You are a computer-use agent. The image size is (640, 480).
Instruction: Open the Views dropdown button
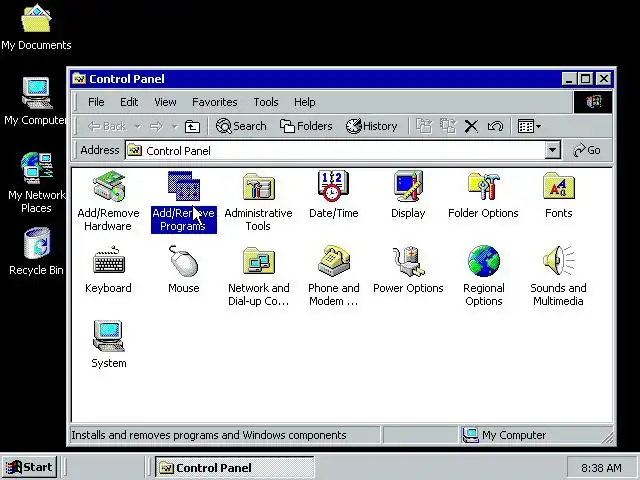coord(529,127)
